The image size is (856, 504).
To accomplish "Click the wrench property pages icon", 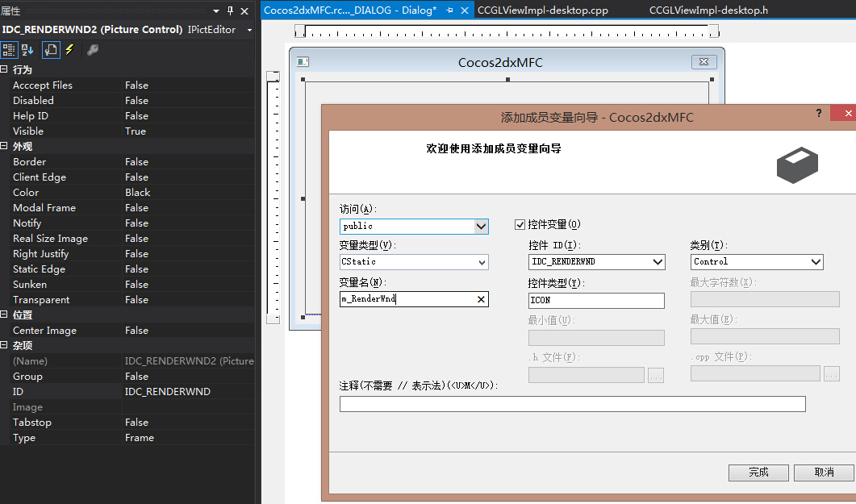I will [x=93, y=50].
